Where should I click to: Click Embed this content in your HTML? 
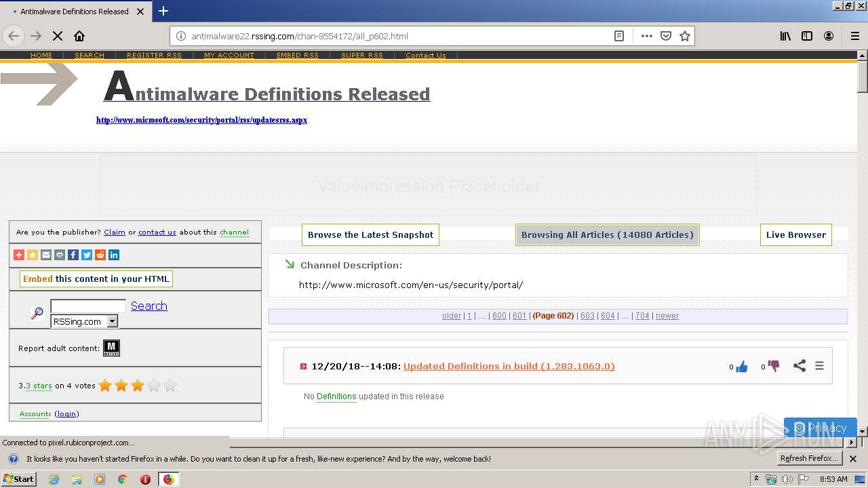click(x=96, y=279)
